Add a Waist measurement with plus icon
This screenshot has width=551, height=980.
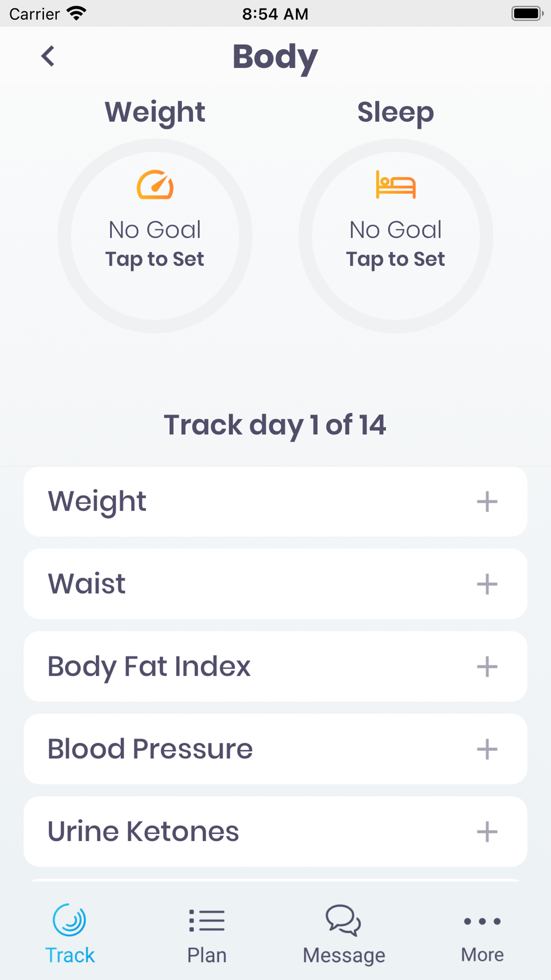(x=487, y=584)
